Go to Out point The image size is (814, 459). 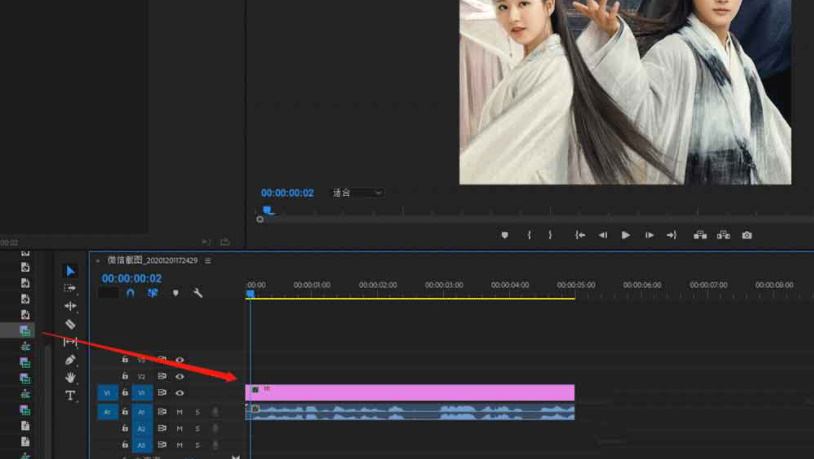click(671, 235)
